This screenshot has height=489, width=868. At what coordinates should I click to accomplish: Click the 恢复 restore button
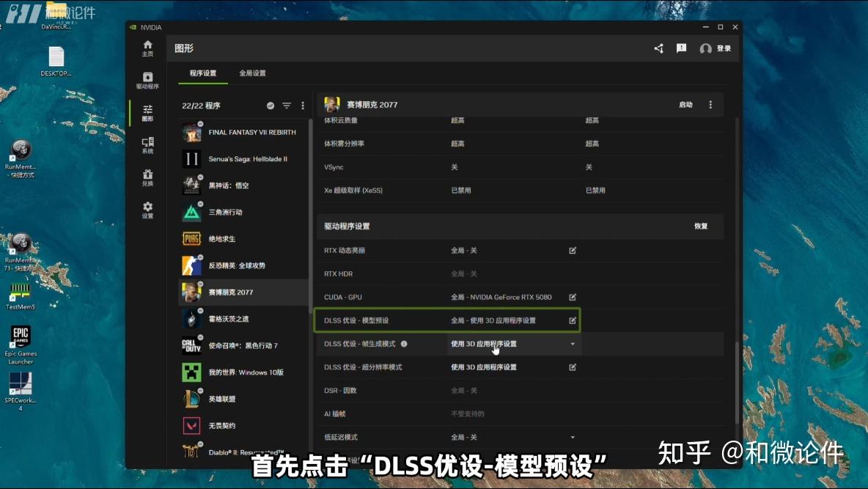coord(701,226)
